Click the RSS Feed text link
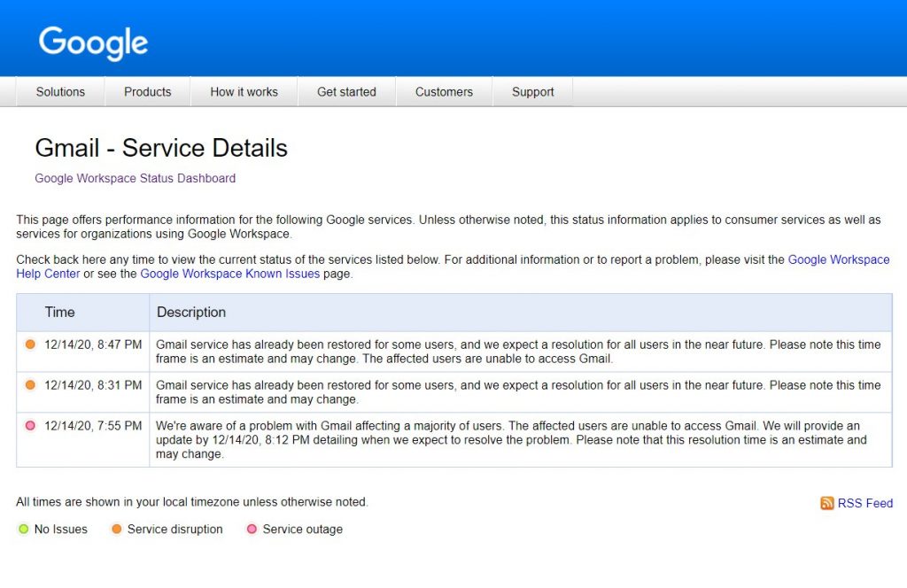Screen dimensions: 907x588 click(x=865, y=503)
